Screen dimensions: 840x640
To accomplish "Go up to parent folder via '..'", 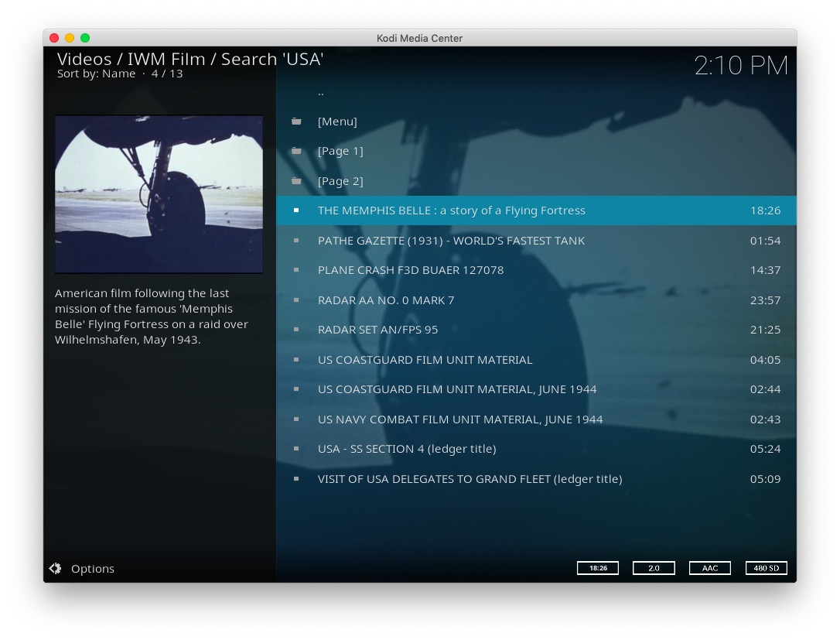I will (x=321, y=92).
